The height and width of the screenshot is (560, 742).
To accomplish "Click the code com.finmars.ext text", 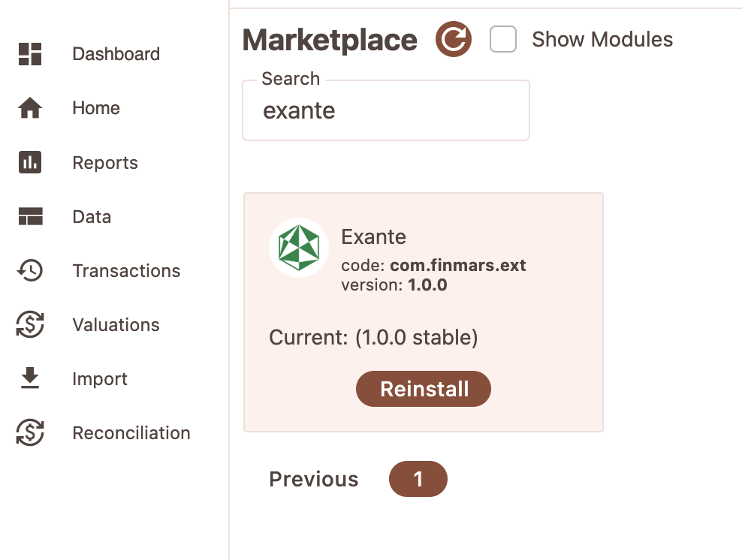I will (x=433, y=265).
